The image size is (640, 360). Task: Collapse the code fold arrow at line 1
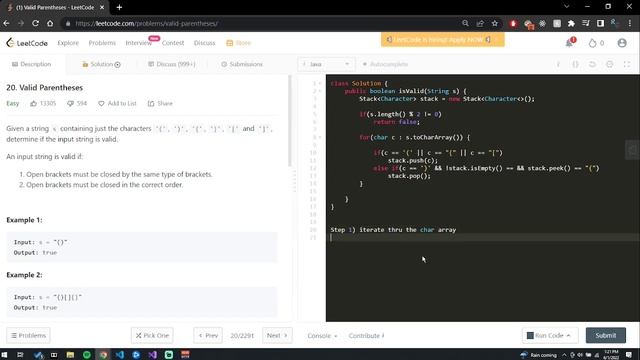point(320,84)
